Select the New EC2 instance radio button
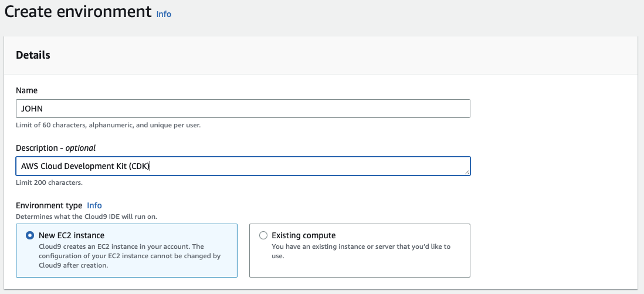644x294 pixels. (30, 235)
